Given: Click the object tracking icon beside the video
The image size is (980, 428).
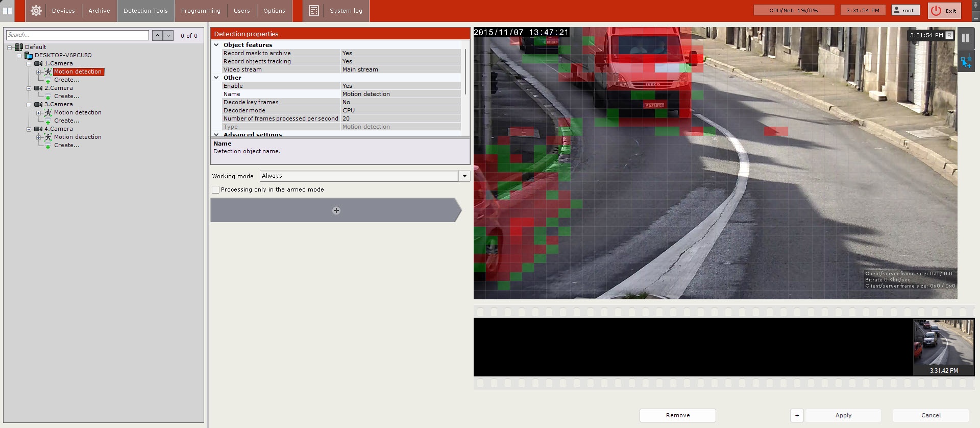Looking at the screenshot, I should click(x=966, y=62).
